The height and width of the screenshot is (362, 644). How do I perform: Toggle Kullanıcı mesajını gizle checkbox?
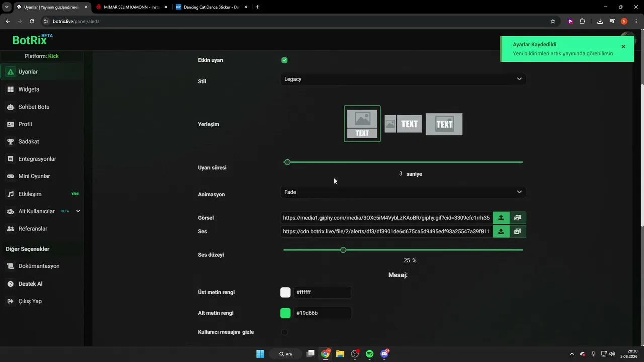coord(284,332)
